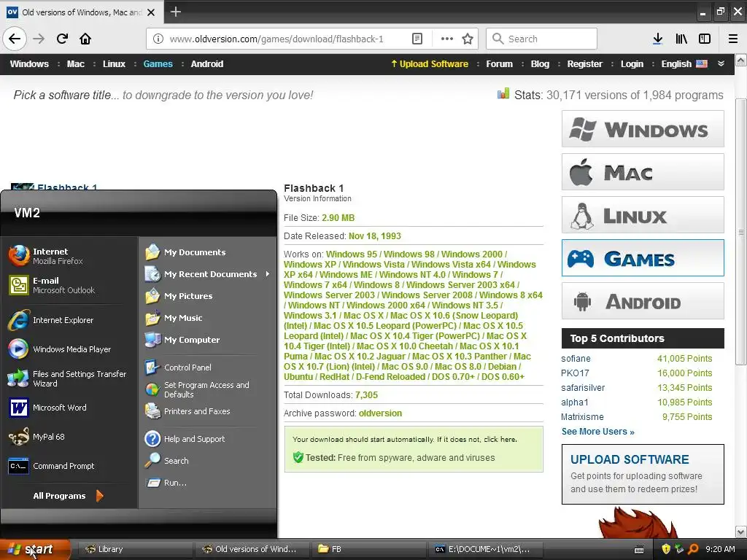Open contributor safarisilver's profile
This screenshot has width=747, height=560.
[x=583, y=388]
